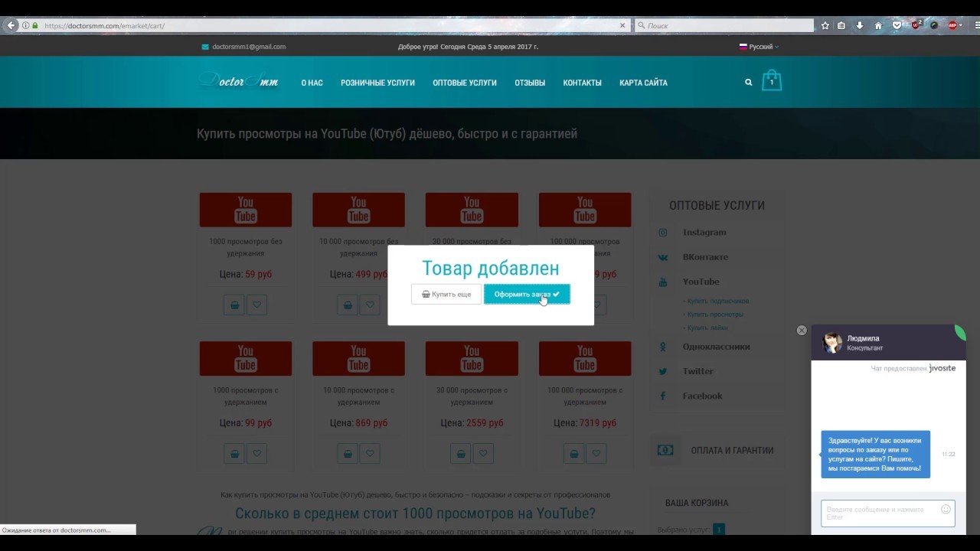Favorite 1000 просмотров с удержанием item
Screen dimensions: 980x551
pyautogui.click(x=256, y=453)
